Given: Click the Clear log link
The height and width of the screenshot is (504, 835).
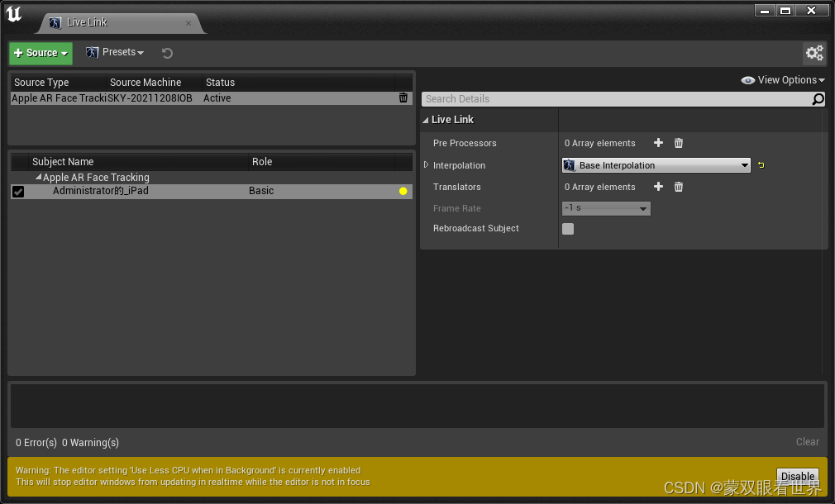Looking at the screenshot, I should tap(808, 442).
